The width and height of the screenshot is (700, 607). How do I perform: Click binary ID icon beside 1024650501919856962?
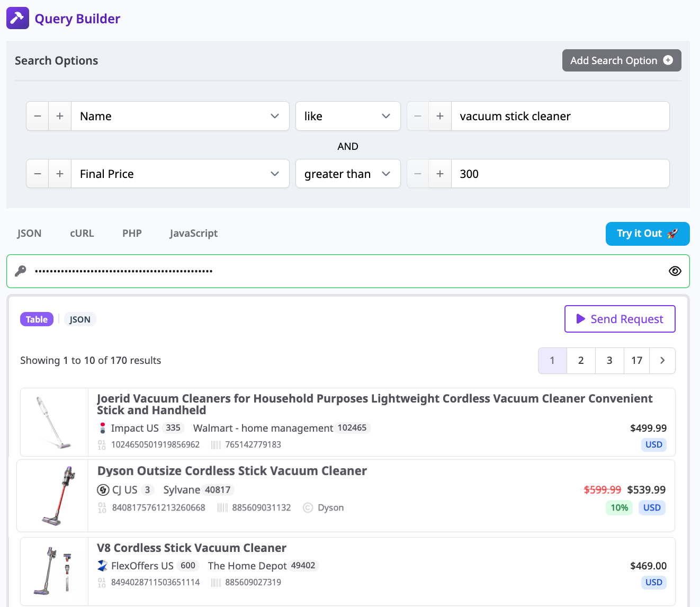tap(102, 444)
